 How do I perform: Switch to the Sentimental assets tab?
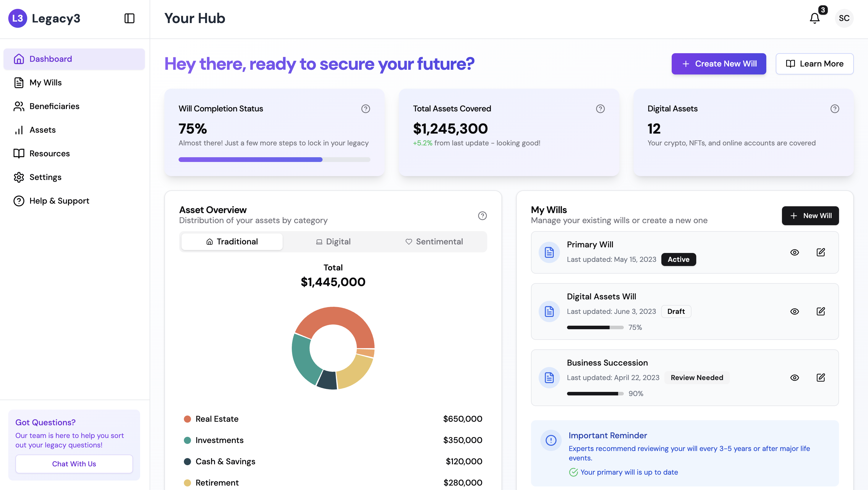pos(434,241)
